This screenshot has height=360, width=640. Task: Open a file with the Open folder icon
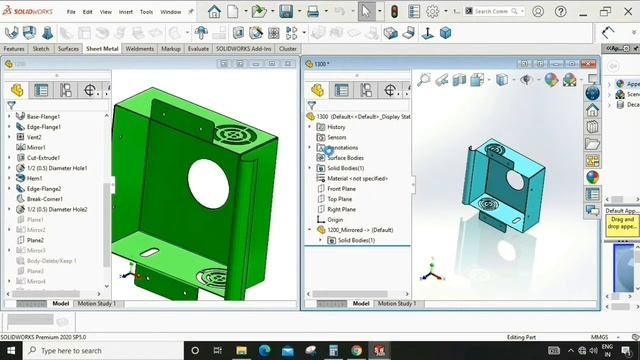(259, 11)
